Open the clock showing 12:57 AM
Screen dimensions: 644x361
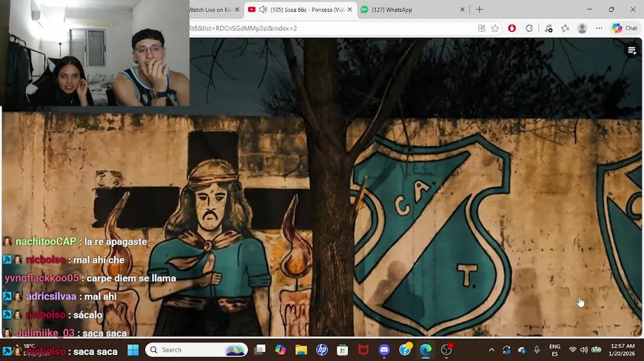coord(623,350)
